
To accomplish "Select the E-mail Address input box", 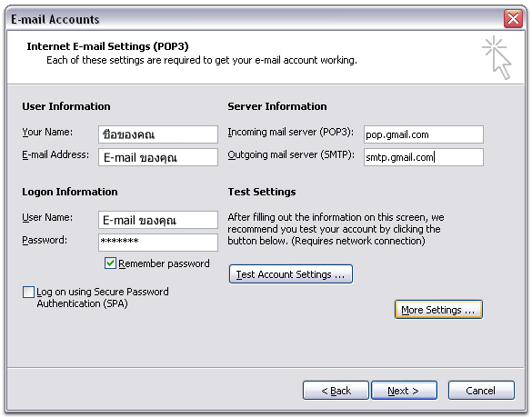I will (158, 157).
